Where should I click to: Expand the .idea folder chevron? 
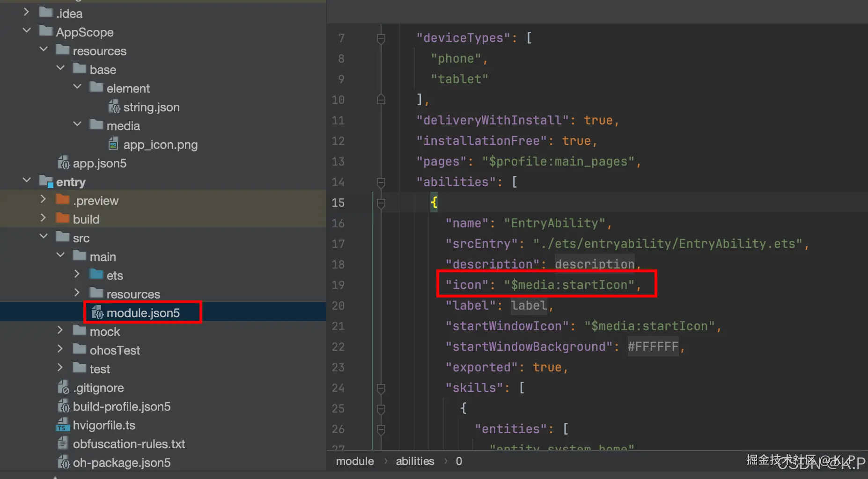[x=27, y=12]
